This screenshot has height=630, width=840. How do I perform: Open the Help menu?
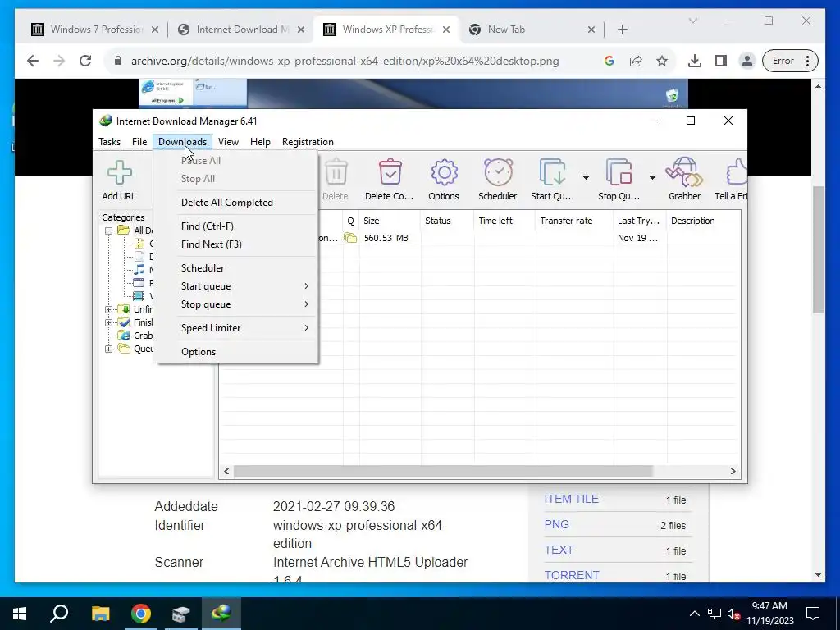pyautogui.click(x=260, y=141)
